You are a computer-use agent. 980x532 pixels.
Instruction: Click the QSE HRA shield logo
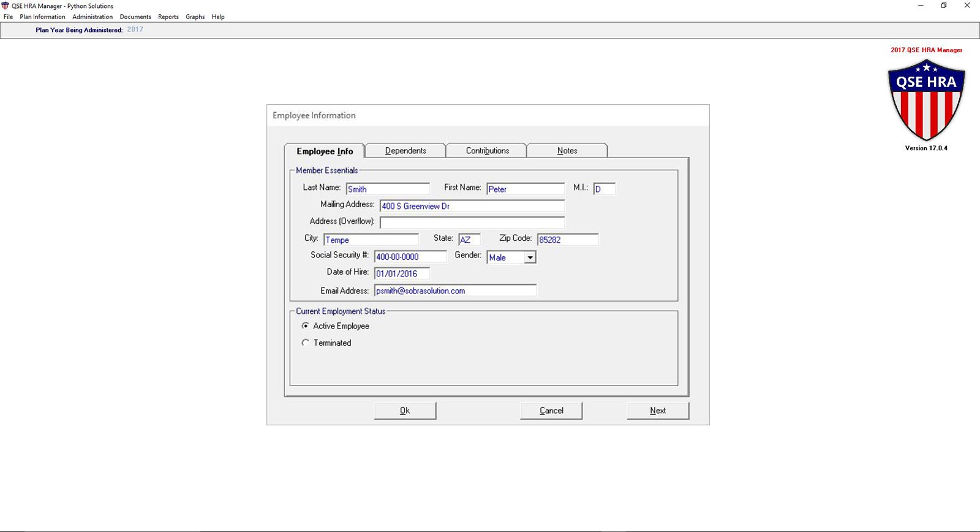pyautogui.click(x=926, y=100)
